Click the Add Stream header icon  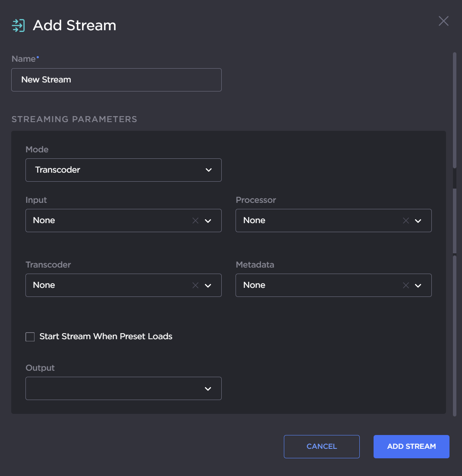(18, 25)
